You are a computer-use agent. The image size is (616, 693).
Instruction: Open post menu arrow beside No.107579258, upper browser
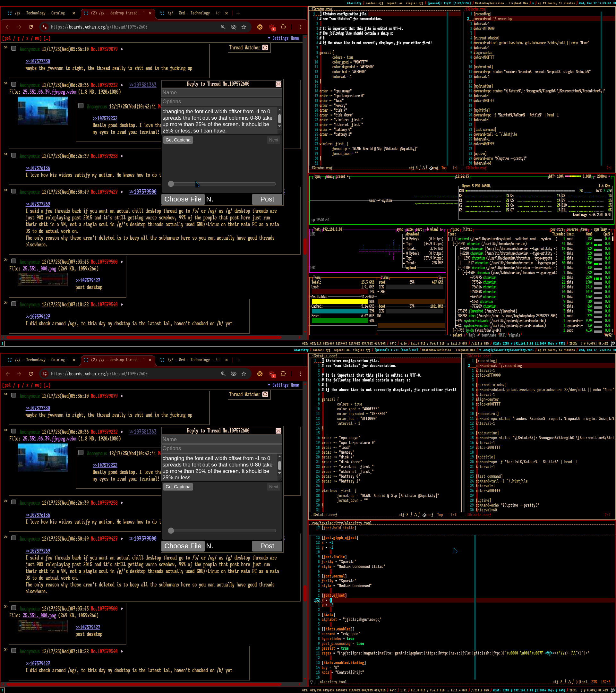[x=122, y=156]
